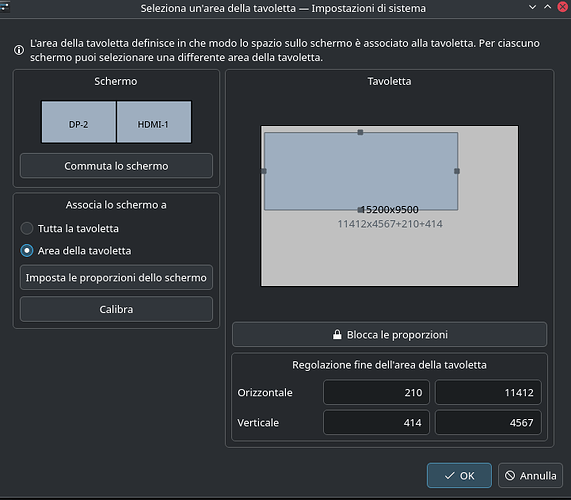
Task: Click the right resize handle of the tablet area
Action: click(457, 171)
